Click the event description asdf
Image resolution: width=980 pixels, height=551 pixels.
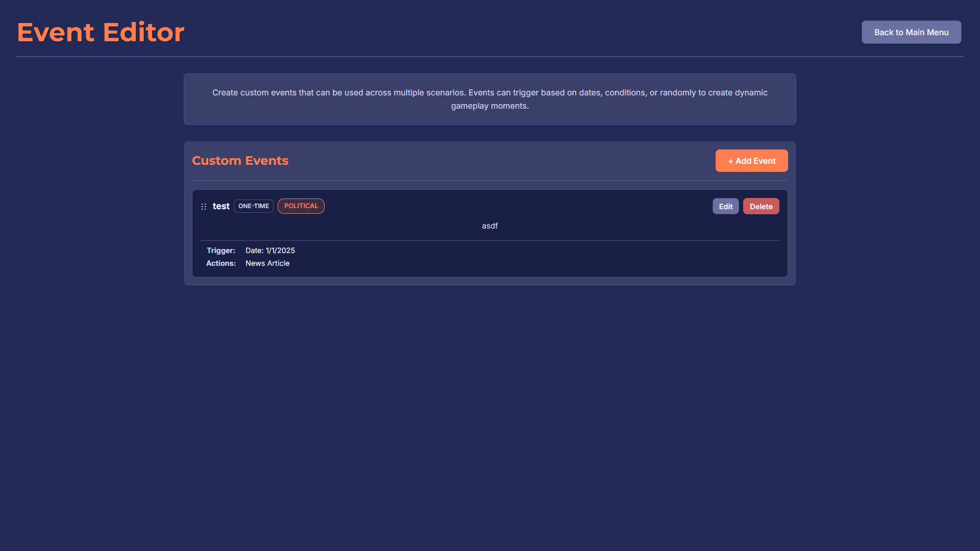(489, 226)
